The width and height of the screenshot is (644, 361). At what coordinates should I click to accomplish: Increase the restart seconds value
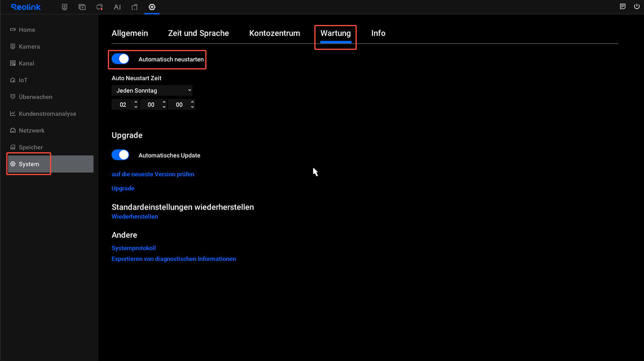click(192, 102)
